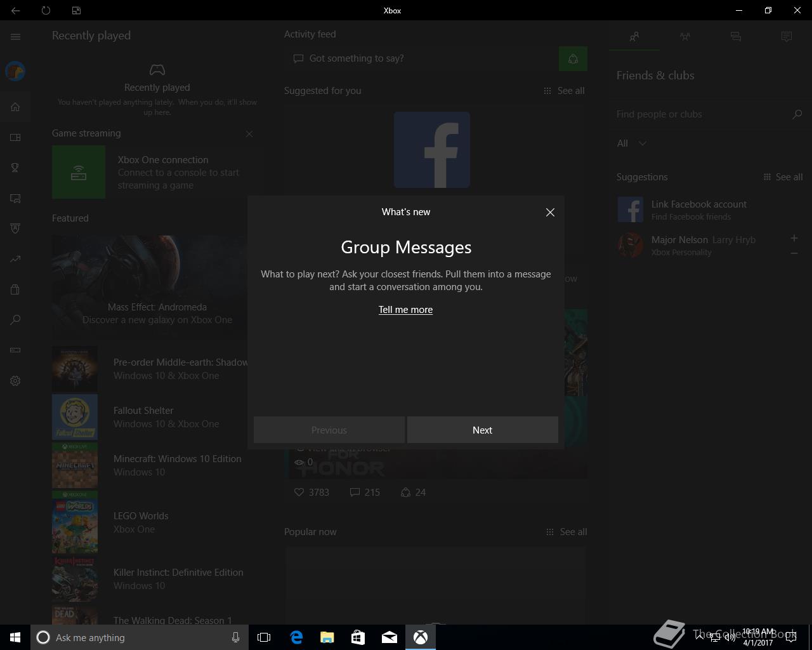Image resolution: width=812 pixels, height=650 pixels.
Task: Like the post with 3783 likes
Action: click(311, 492)
